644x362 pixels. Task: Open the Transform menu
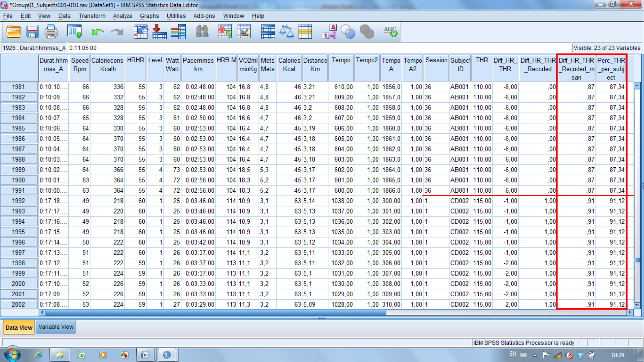pyautogui.click(x=92, y=16)
